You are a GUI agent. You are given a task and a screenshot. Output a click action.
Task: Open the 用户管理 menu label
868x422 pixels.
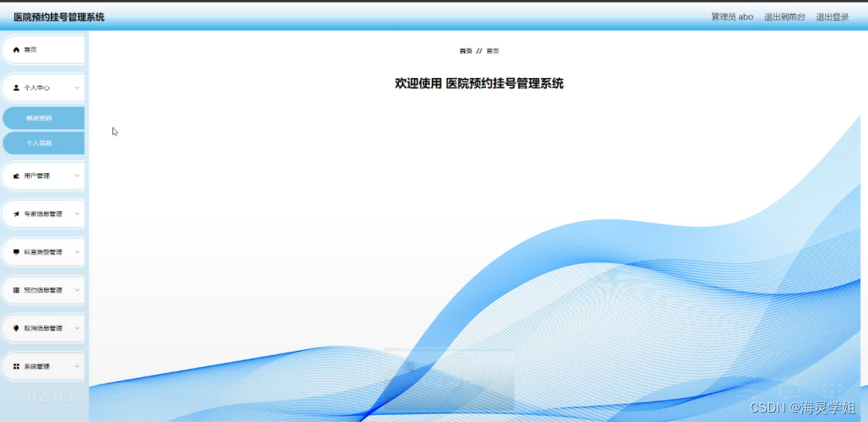37,175
